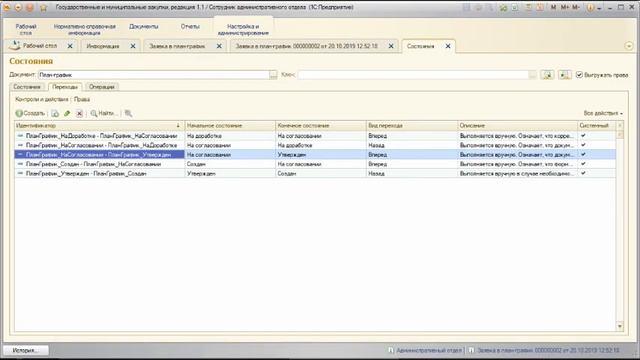
Task: Toggle Системный checkbox in the Создан - НаСогласовании row
Action: pos(583,164)
